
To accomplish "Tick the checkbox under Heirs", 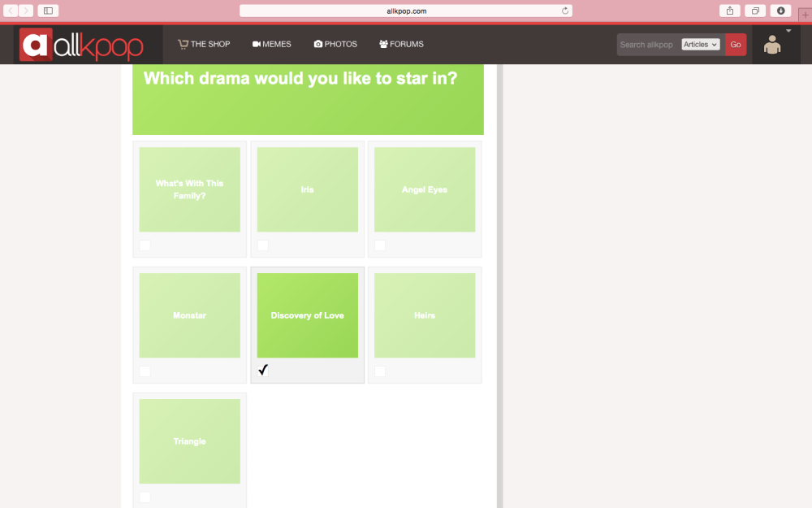I will pos(380,371).
